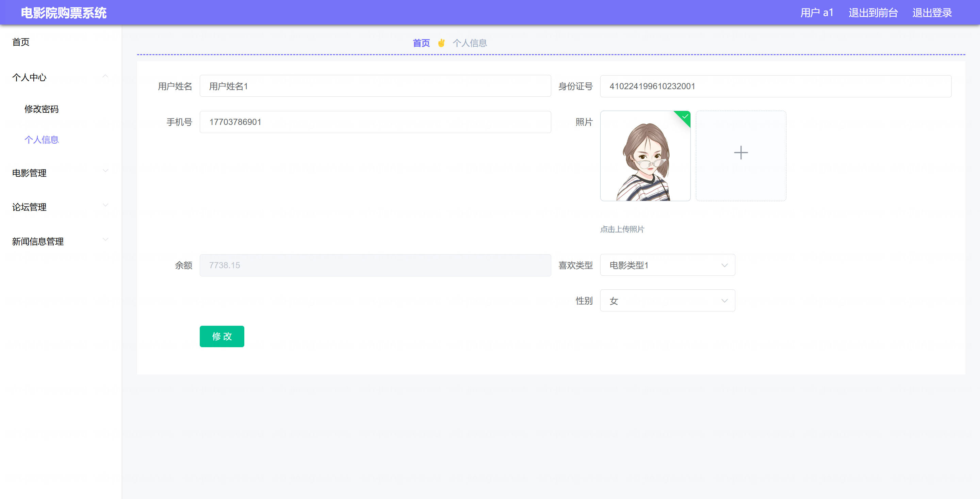Click 退出到前台 in header

[873, 13]
